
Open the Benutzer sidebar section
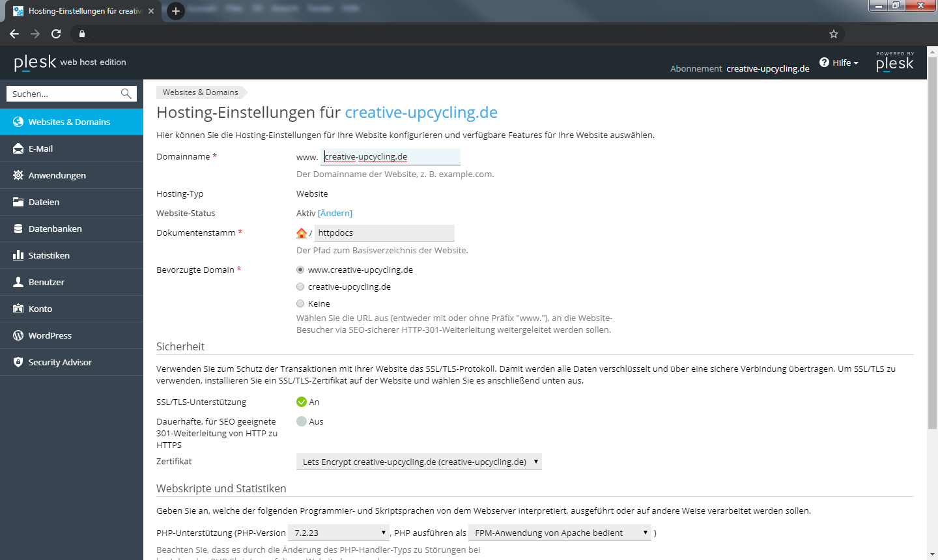[x=72, y=282]
